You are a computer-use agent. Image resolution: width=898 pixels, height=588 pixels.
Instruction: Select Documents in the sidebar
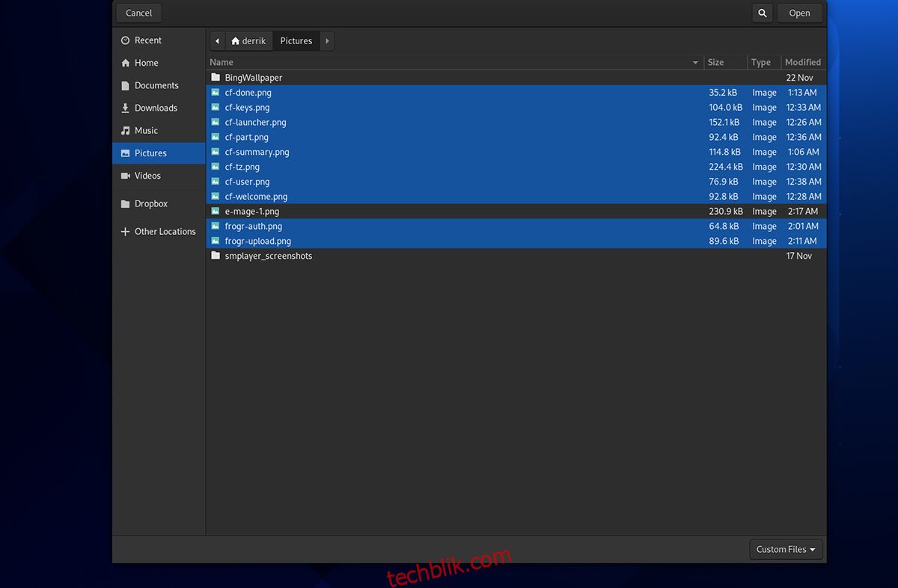tap(159, 85)
